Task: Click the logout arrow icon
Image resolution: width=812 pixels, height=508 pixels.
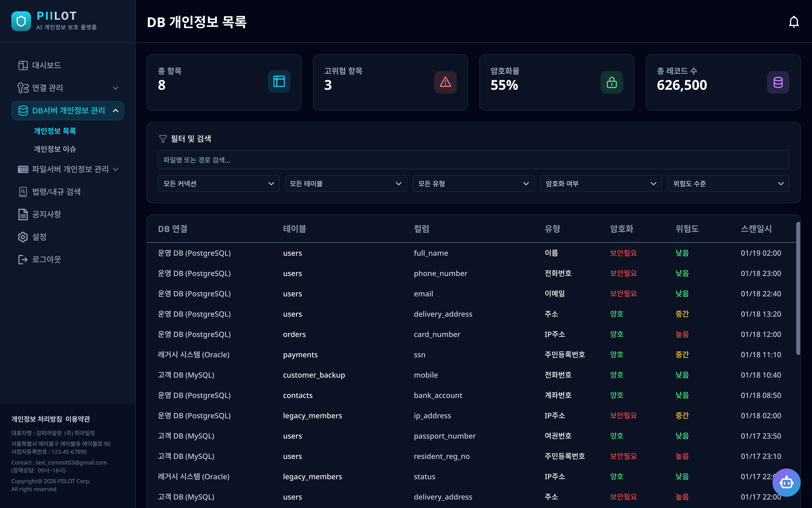Action: click(23, 259)
